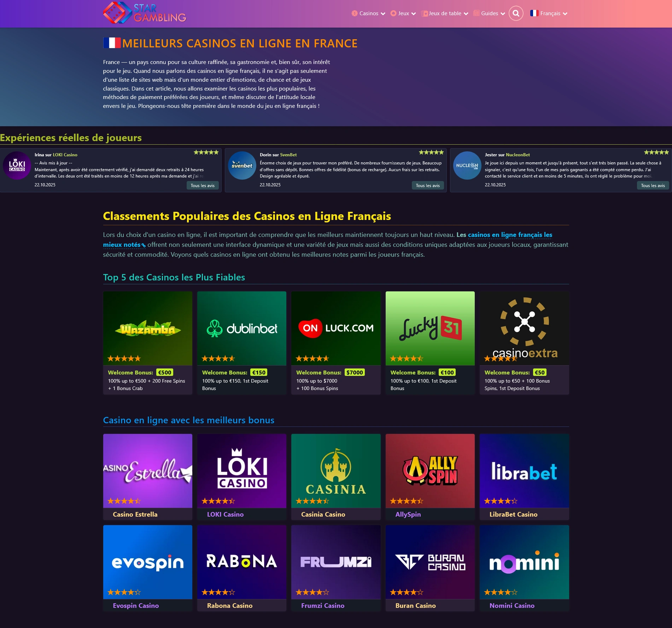Follow the SvenBet link in Dorin's review
The width and height of the screenshot is (672, 628).
[x=288, y=155]
